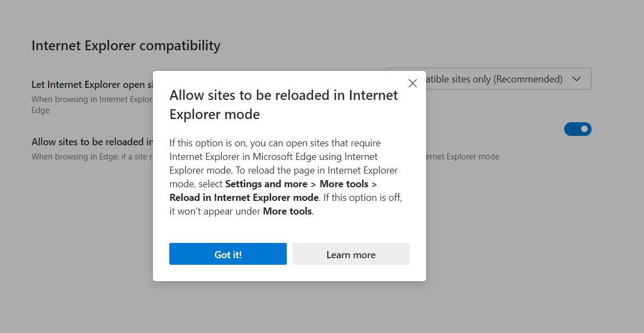644x333 pixels.
Task: Click the Got it! button
Action: click(228, 254)
